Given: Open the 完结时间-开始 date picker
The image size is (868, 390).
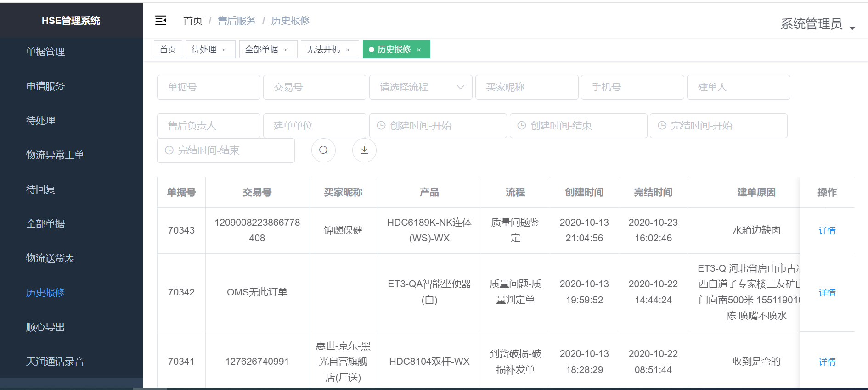Looking at the screenshot, I should [718, 126].
